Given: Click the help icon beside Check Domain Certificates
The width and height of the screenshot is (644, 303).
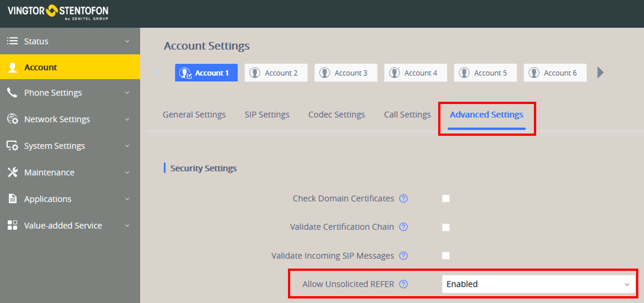Looking at the screenshot, I should click(403, 199).
